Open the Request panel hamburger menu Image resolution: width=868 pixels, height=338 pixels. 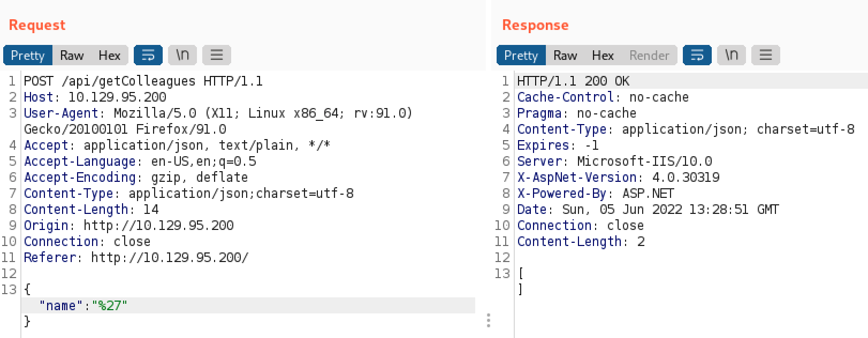coord(217,55)
